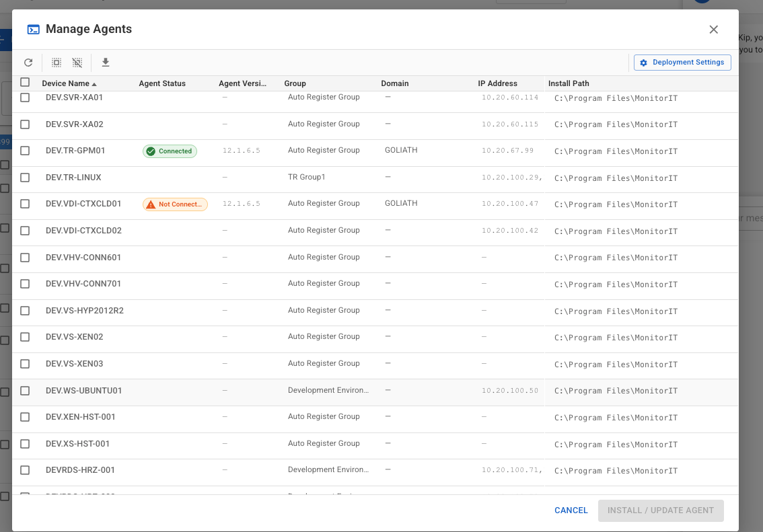Click the download agent installer icon

[x=106, y=63]
